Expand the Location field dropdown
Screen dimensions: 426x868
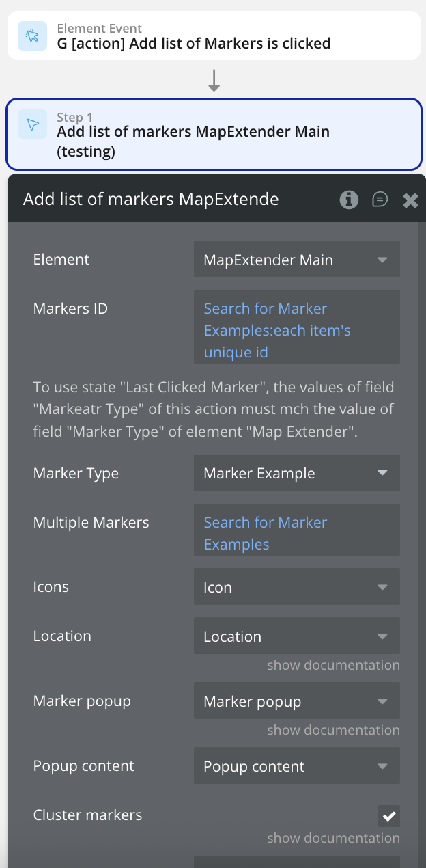(x=296, y=636)
